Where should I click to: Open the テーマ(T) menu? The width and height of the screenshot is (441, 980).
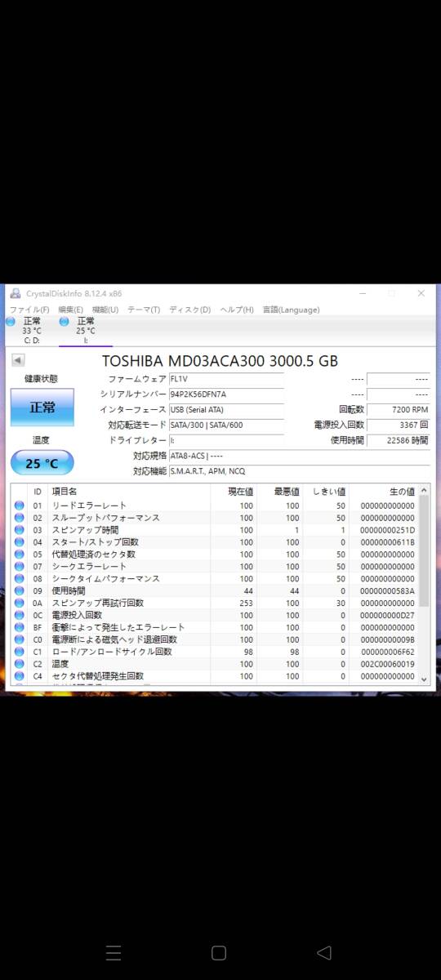tap(144, 310)
